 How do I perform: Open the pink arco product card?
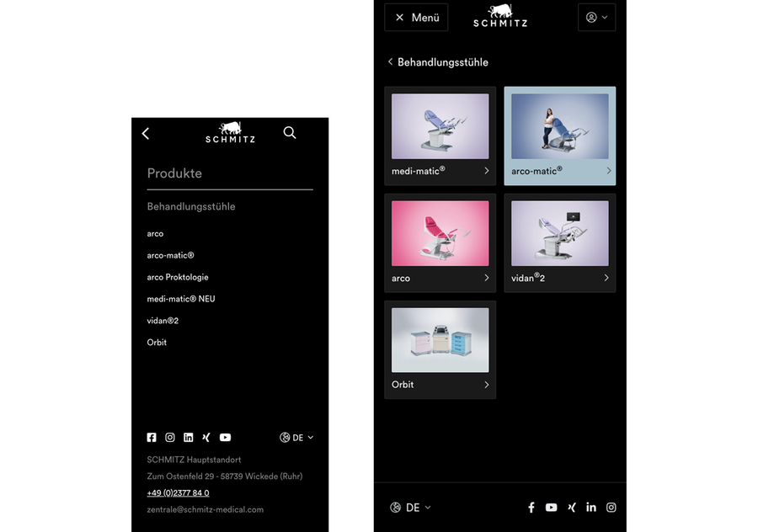click(440, 243)
